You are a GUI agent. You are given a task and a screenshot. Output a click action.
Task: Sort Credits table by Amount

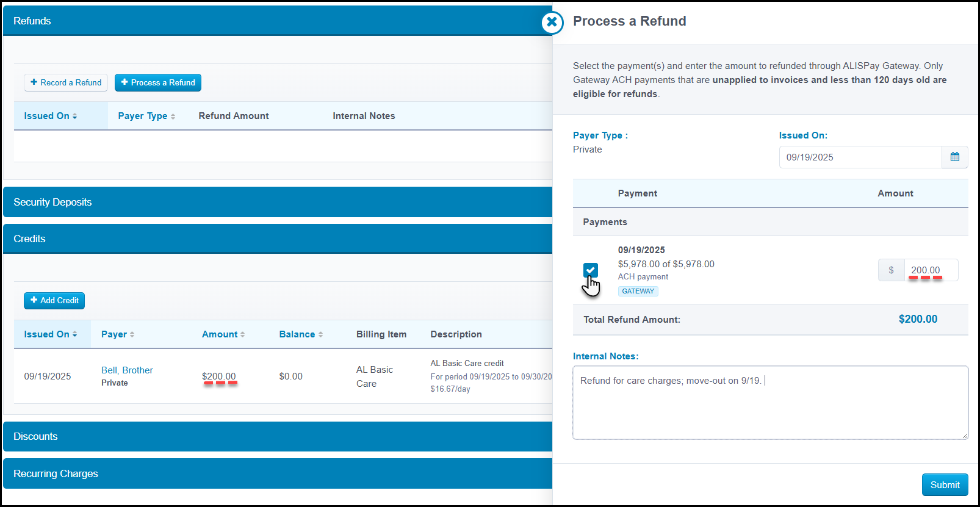point(223,334)
